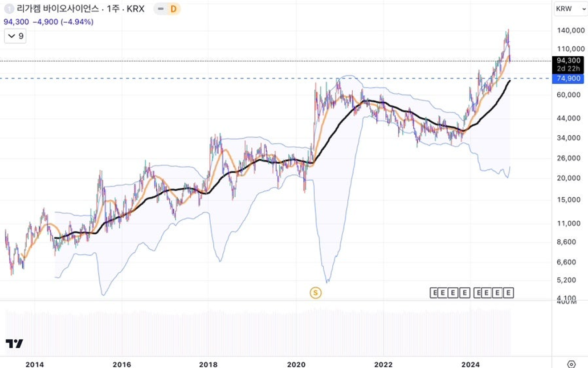Click the 94,300 −4,900 (−4.94%) quote text

(x=49, y=22)
